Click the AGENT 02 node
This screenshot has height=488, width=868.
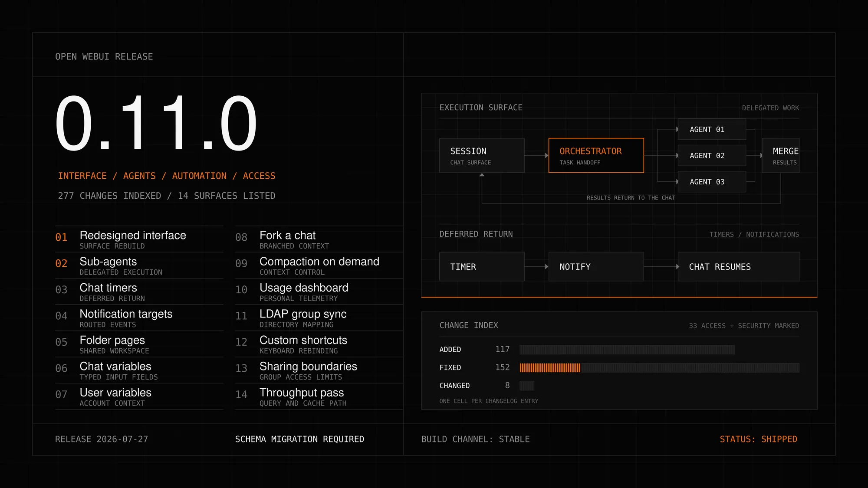[x=712, y=155]
